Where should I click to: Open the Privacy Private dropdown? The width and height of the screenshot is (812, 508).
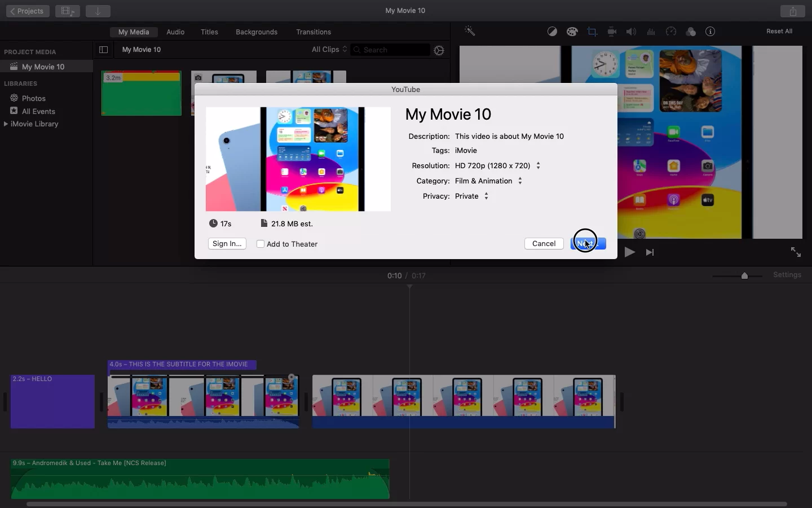(471, 196)
